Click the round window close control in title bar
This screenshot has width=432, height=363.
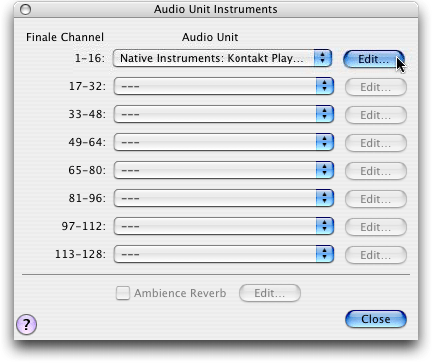coord(26,10)
